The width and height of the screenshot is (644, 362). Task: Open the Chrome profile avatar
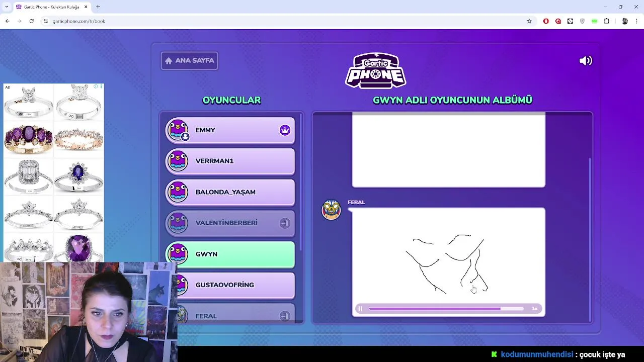625,21
